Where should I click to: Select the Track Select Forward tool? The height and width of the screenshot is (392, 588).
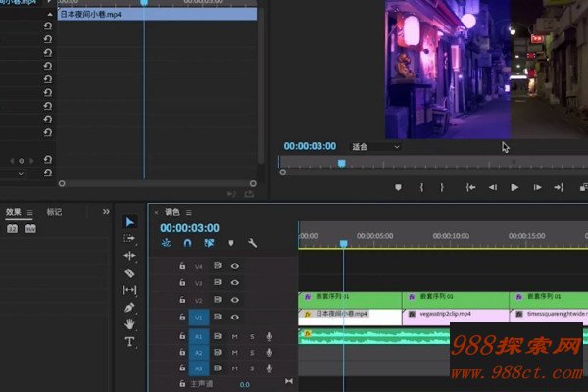(x=129, y=238)
